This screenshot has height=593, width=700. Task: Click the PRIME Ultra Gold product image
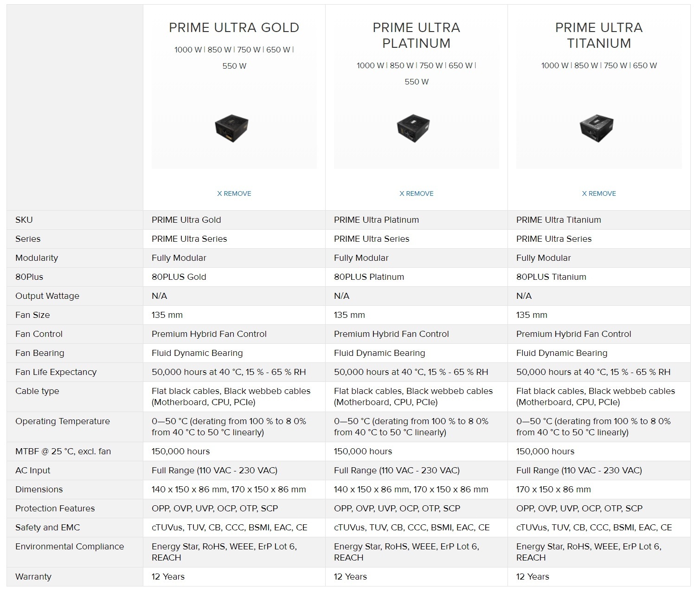point(232,129)
